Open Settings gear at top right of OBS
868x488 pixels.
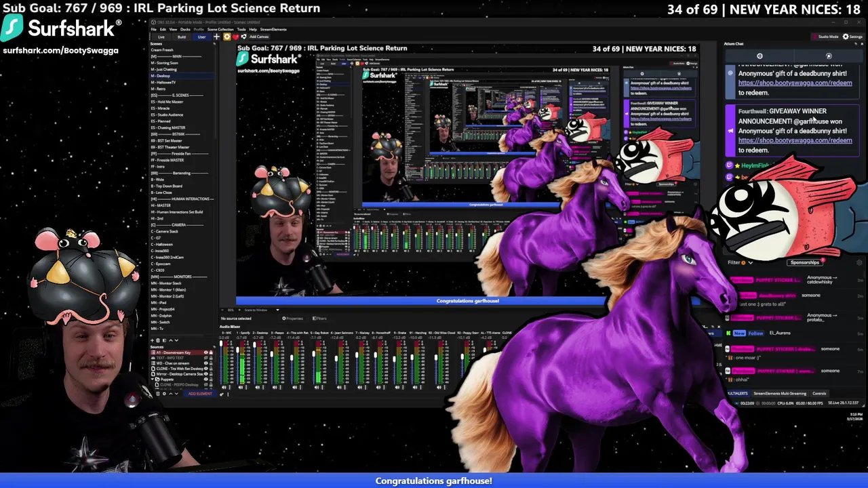(852, 37)
